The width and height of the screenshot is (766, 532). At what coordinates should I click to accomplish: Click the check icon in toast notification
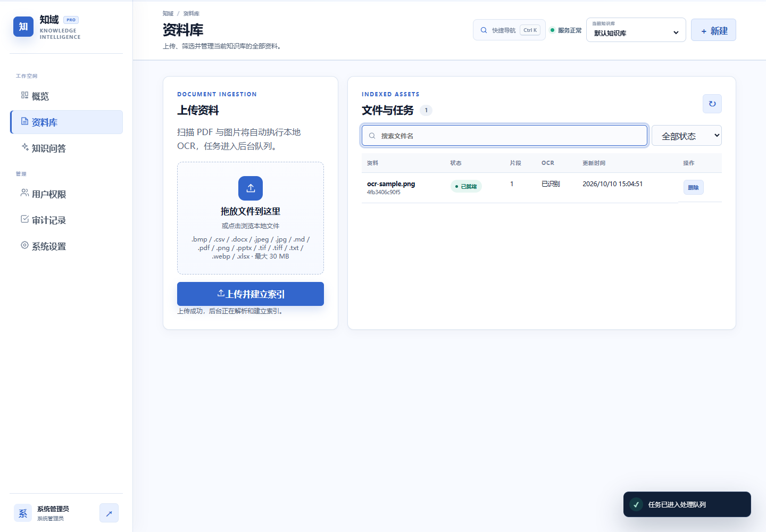[636, 504]
